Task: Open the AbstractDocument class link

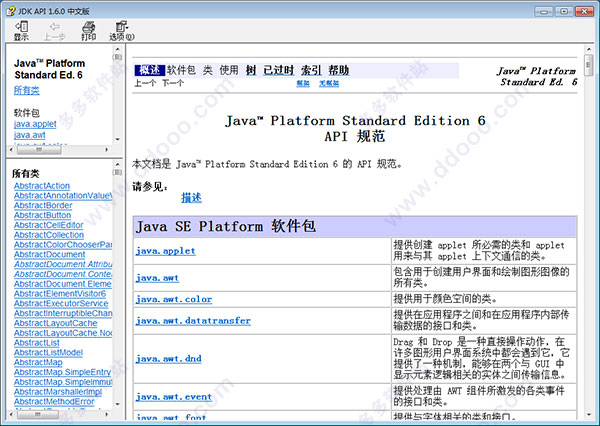Action: coord(49,255)
